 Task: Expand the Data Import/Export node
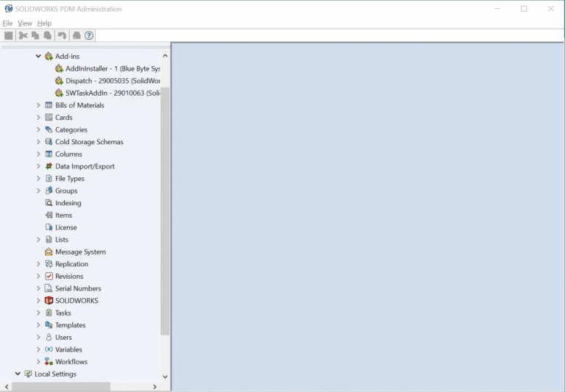pos(38,166)
